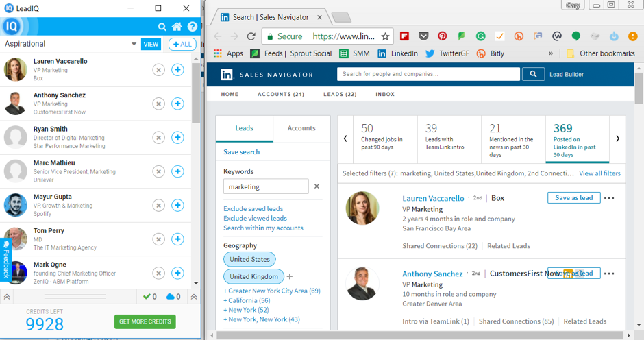Click the Save search link
This screenshot has width=644, height=340.
[241, 152]
